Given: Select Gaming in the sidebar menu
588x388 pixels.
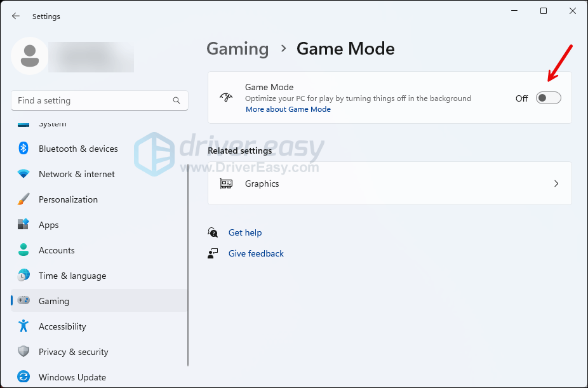Looking at the screenshot, I should pos(54,301).
